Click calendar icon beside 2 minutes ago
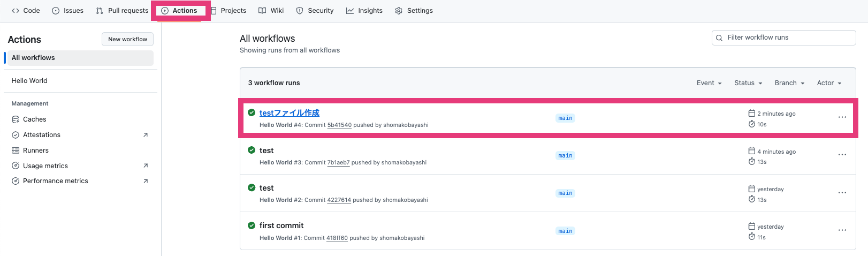868x256 pixels. click(752, 114)
